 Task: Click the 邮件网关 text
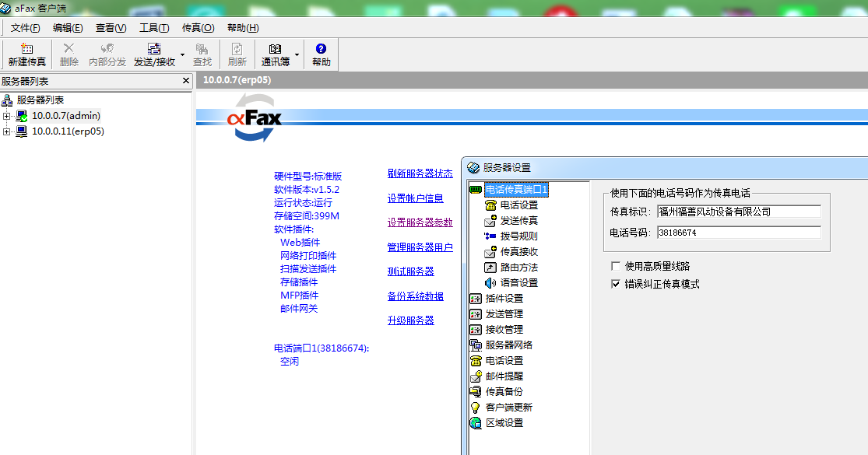point(299,309)
